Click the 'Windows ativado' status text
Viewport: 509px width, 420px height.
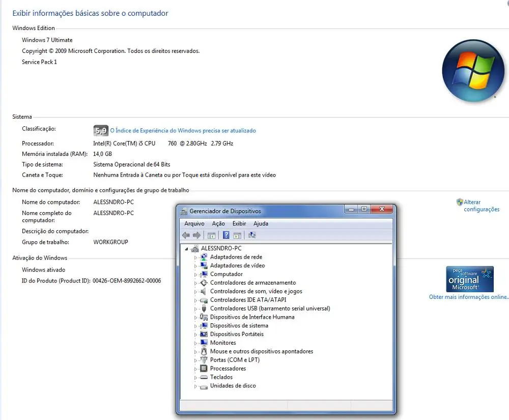[43, 270]
